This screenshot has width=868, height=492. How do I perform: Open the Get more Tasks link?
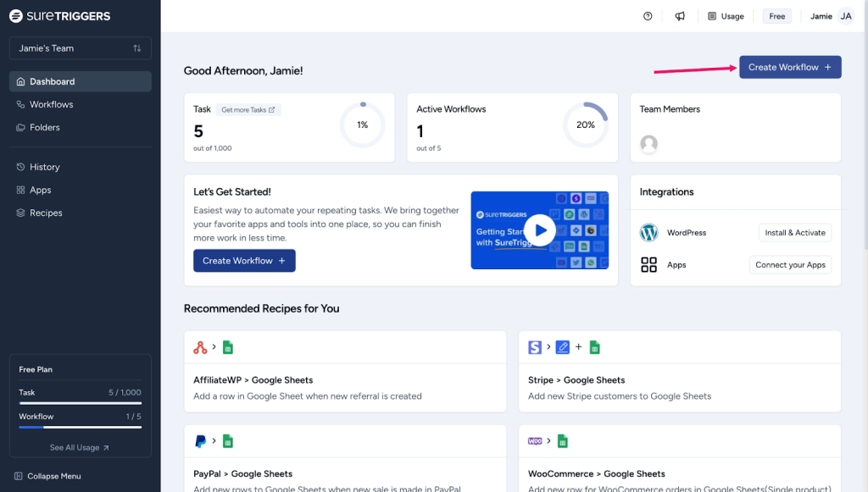pos(248,110)
